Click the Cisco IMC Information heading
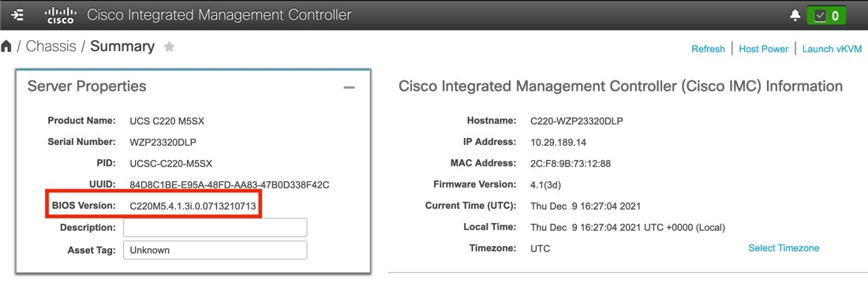868x298 pixels. click(x=620, y=86)
